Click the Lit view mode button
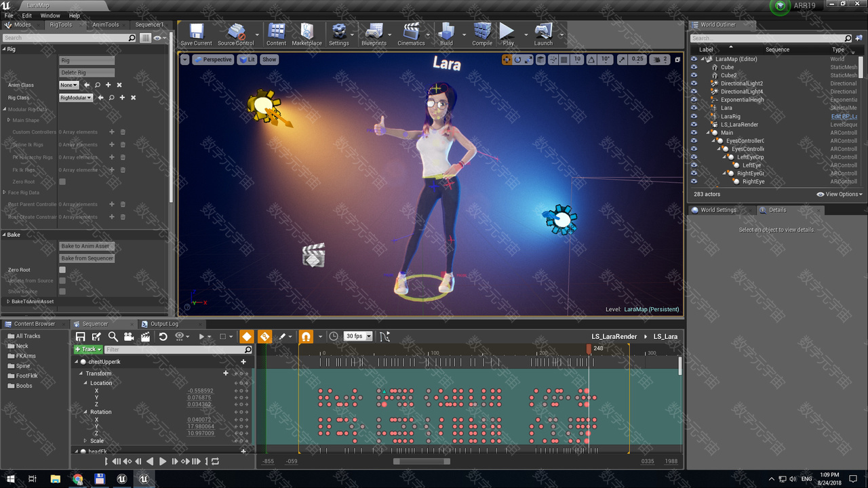 248,60
